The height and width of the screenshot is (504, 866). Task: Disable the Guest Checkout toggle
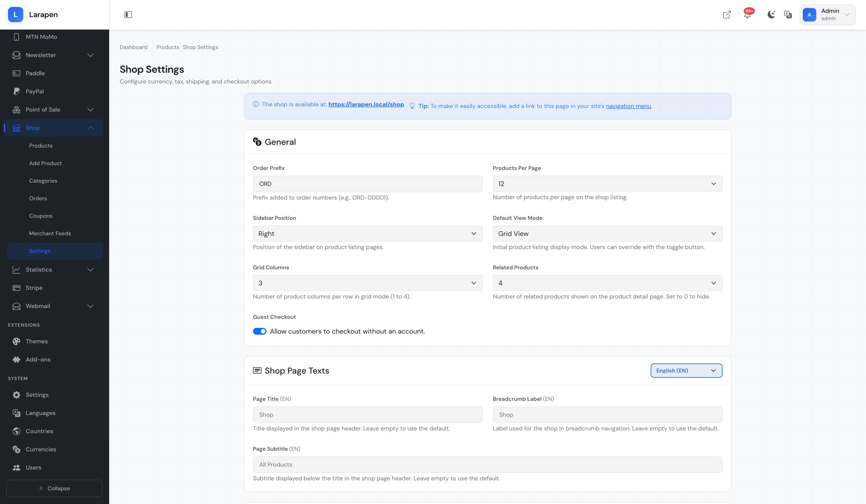[x=259, y=331]
